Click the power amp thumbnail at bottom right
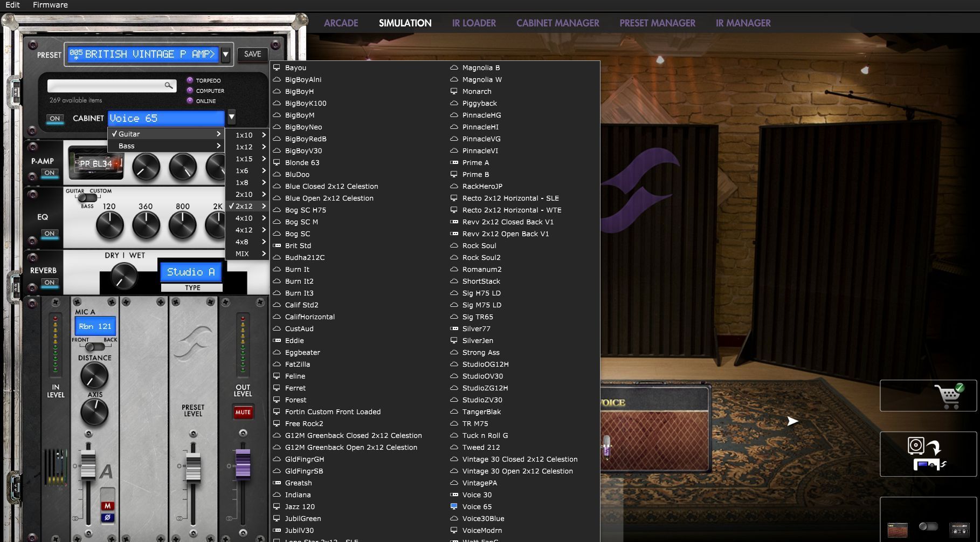 point(959,529)
